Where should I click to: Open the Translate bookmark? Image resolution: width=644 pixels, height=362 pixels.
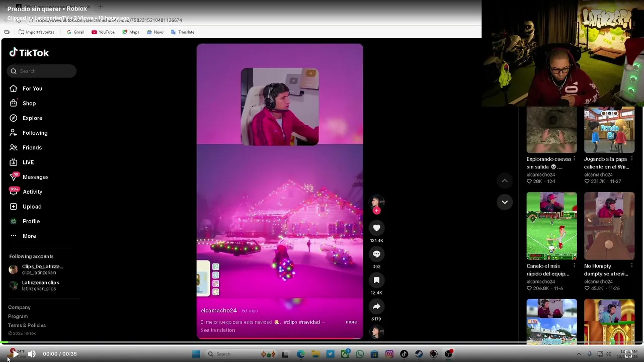point(183,32)
